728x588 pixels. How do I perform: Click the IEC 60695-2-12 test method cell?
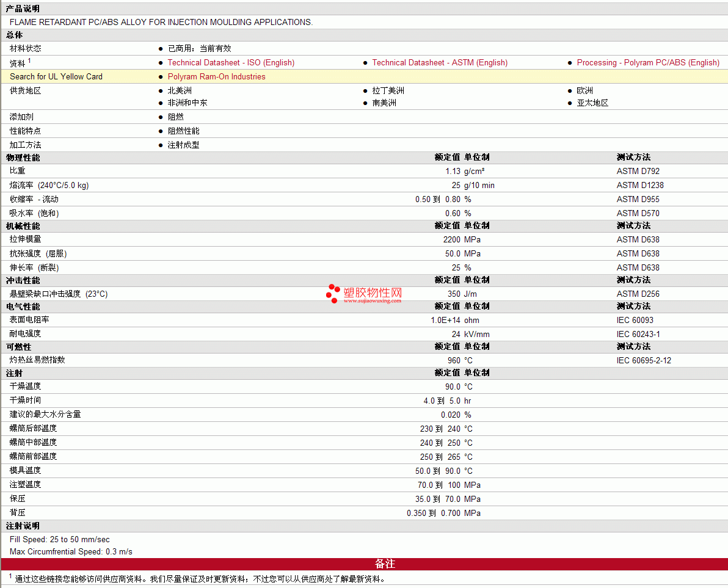tap(644, 361)
